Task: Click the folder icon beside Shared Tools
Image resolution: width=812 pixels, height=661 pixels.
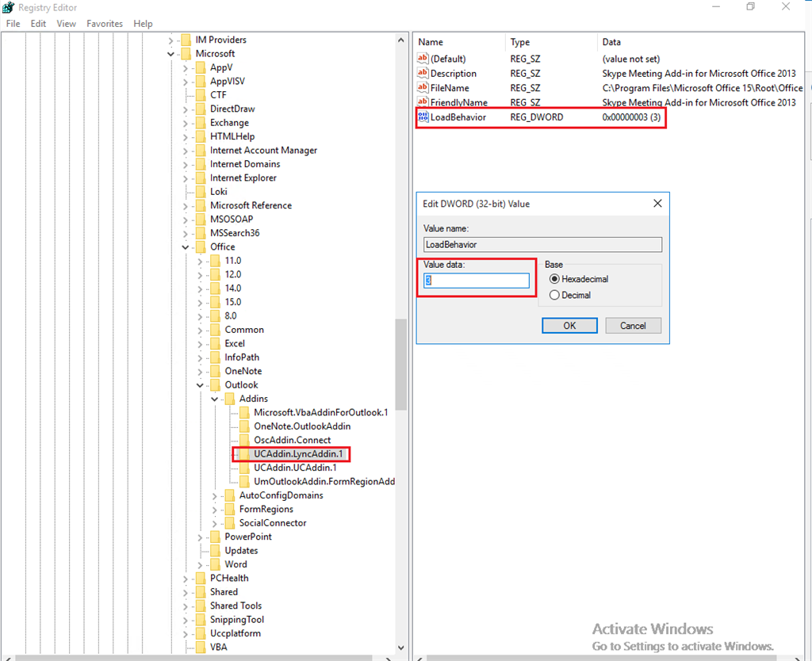Action: 201,606
